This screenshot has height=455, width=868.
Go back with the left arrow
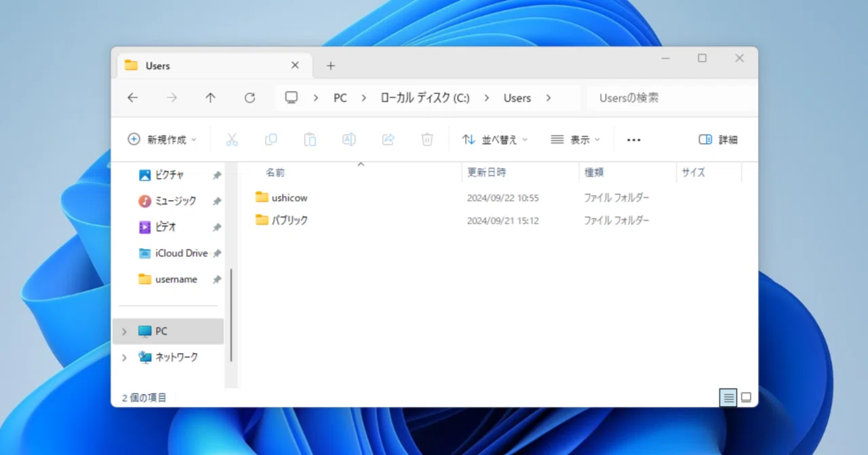132,98
